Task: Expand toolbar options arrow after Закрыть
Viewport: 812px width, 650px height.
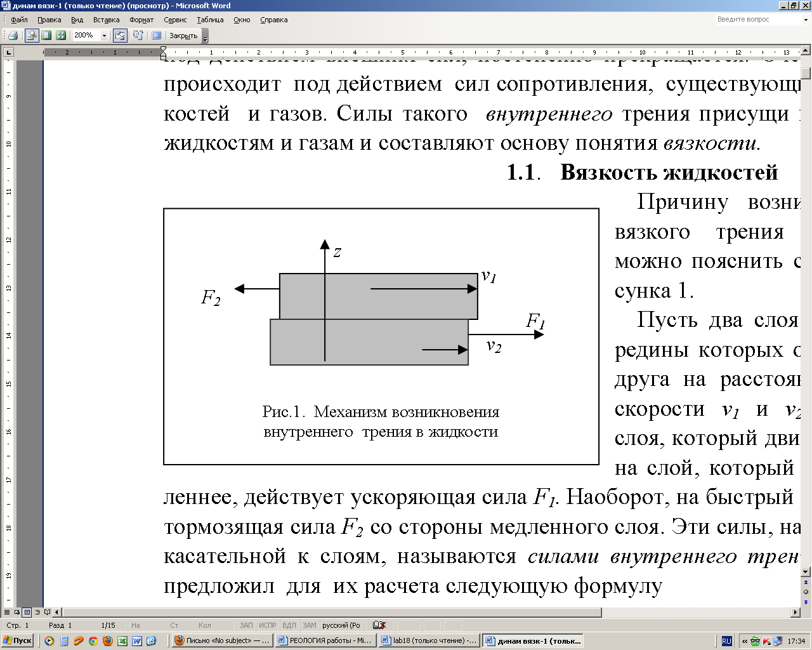Action: pyautogui.click(x=205, y=36)
